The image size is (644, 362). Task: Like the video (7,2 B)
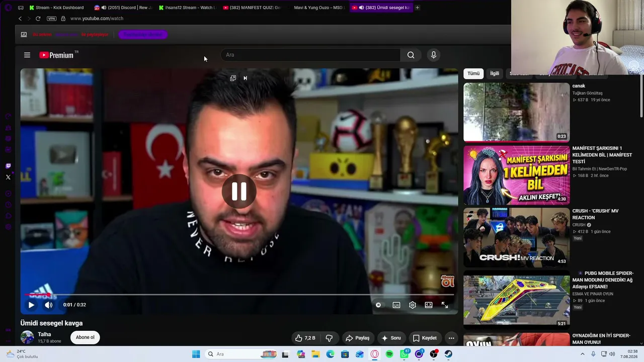[305, 338]
